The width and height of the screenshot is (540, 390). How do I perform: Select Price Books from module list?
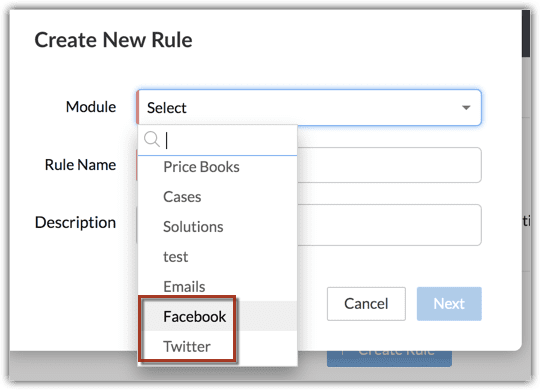click(217, 167)
